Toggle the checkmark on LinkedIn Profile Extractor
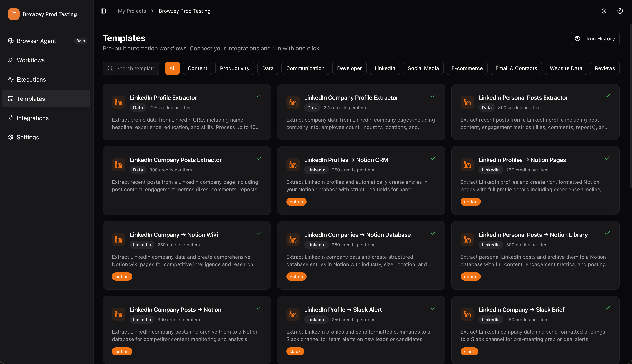The height and width of the screenshot is (364, 632). click(259, 96)
